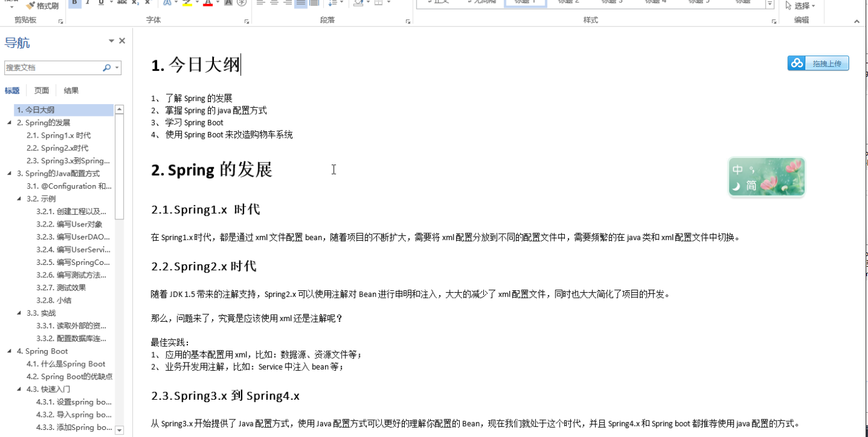Toggle the 中 Chinese input mode
The height and width of the screenshot is (437, 868).
pyautogui.click(x=738, y=170)
